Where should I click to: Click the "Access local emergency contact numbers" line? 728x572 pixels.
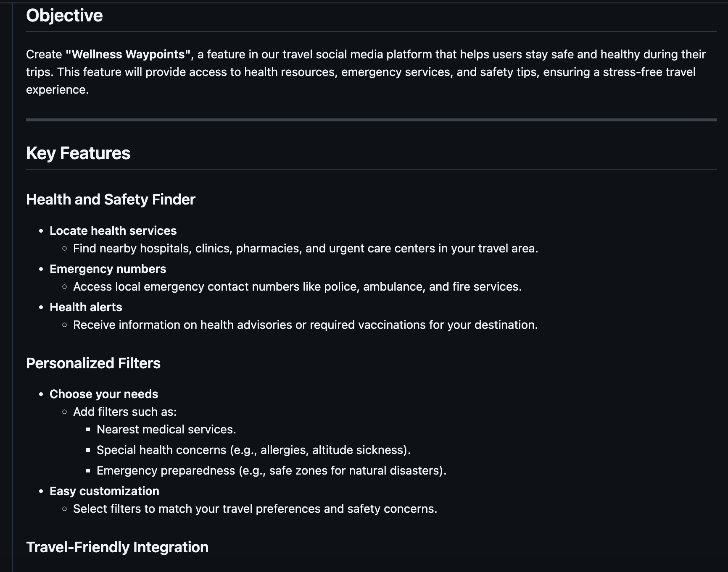pos(297,286)
